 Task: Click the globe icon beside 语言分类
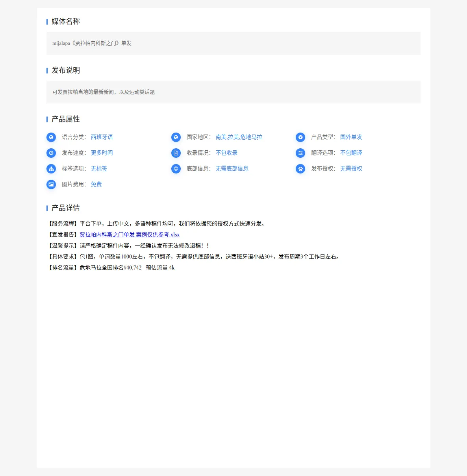pos(51,137)
